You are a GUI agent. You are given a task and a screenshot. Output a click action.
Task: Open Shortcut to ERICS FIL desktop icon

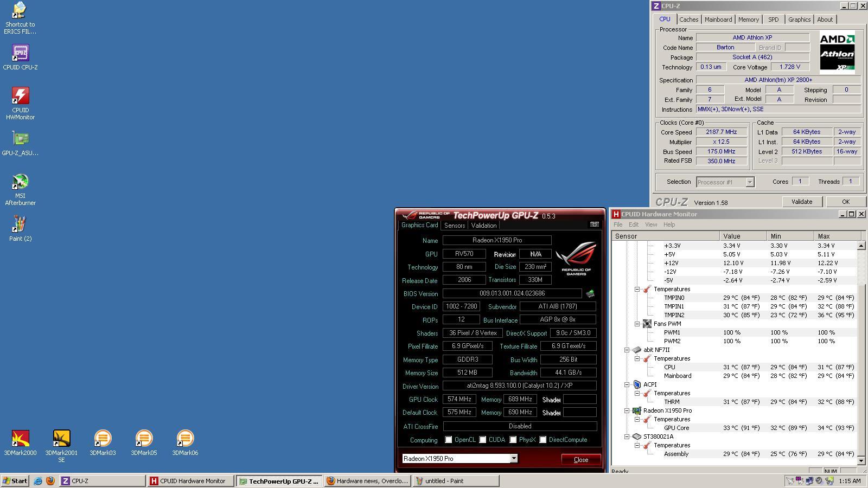20,18
